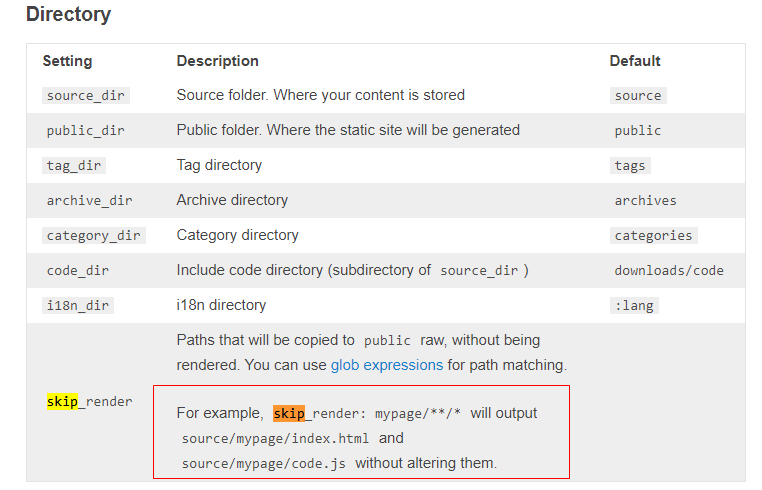Click the code_dir setting name
Viewport: 762px width, 490px height.
pos(77,271)
